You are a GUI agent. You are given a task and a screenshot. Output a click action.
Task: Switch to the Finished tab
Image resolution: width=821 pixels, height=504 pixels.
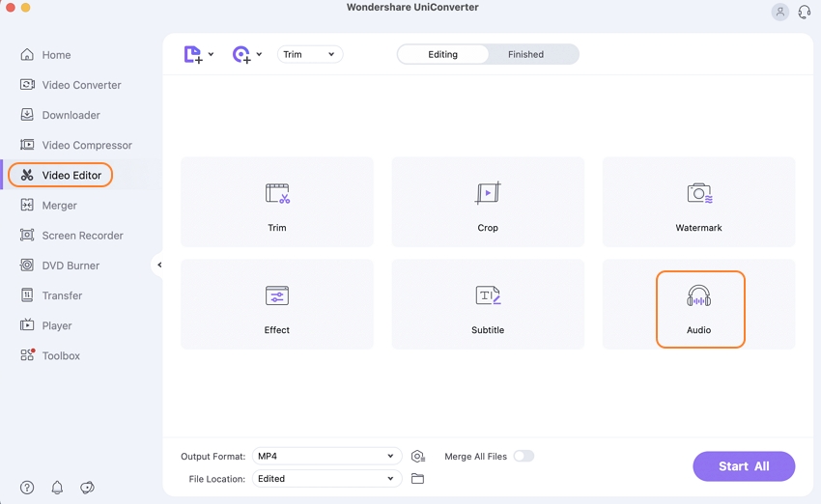525,55
